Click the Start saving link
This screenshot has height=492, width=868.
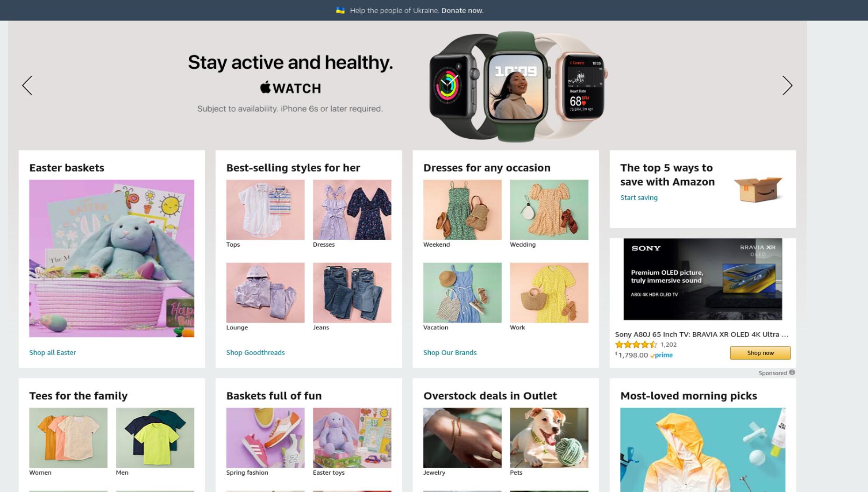[639, 198]
